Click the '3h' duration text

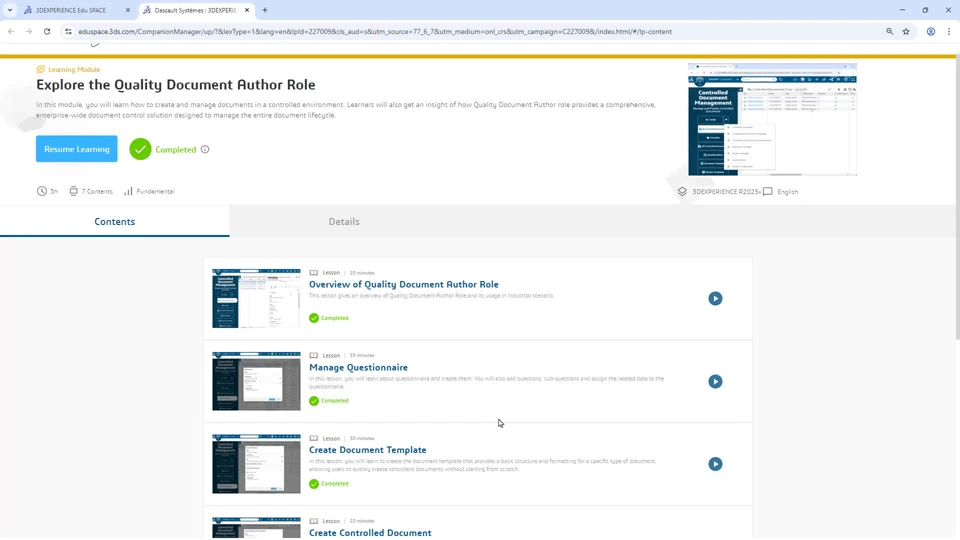point(54,191)
